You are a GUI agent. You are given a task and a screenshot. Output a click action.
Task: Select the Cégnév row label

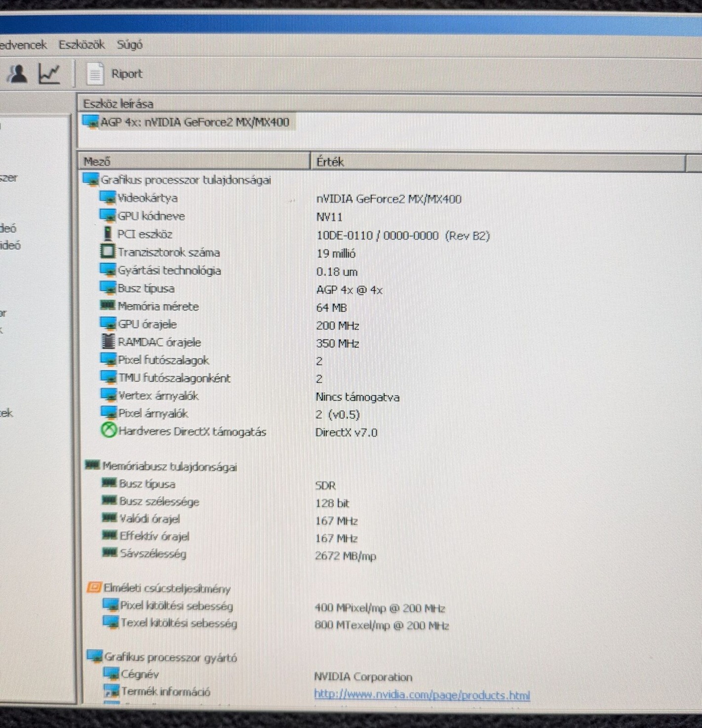(140, 674)
